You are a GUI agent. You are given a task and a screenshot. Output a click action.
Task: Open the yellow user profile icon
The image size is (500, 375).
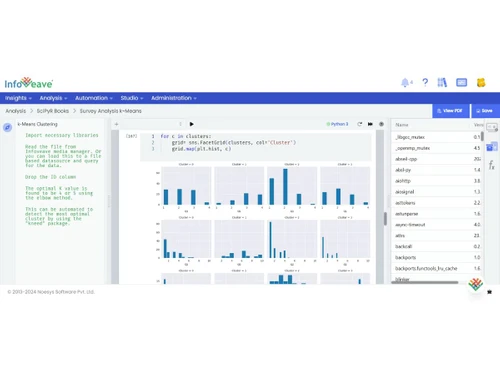[x=481, y=82]
